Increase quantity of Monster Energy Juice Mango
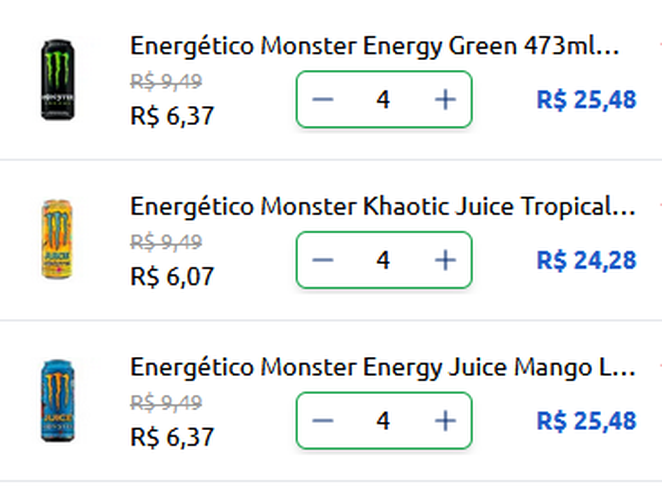Viewport: 662px width, 500px height. (445, 421)
